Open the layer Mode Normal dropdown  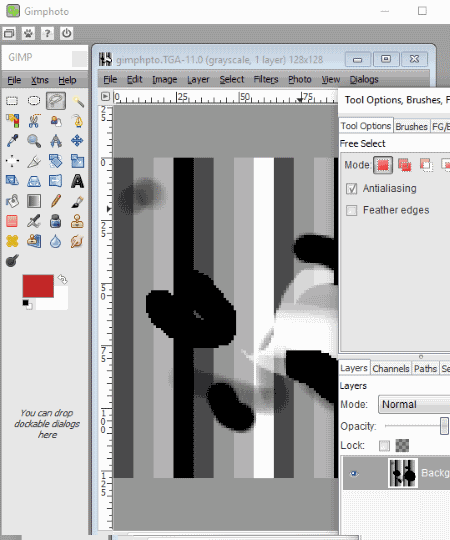pyautogui.click(x=414, y=404)
